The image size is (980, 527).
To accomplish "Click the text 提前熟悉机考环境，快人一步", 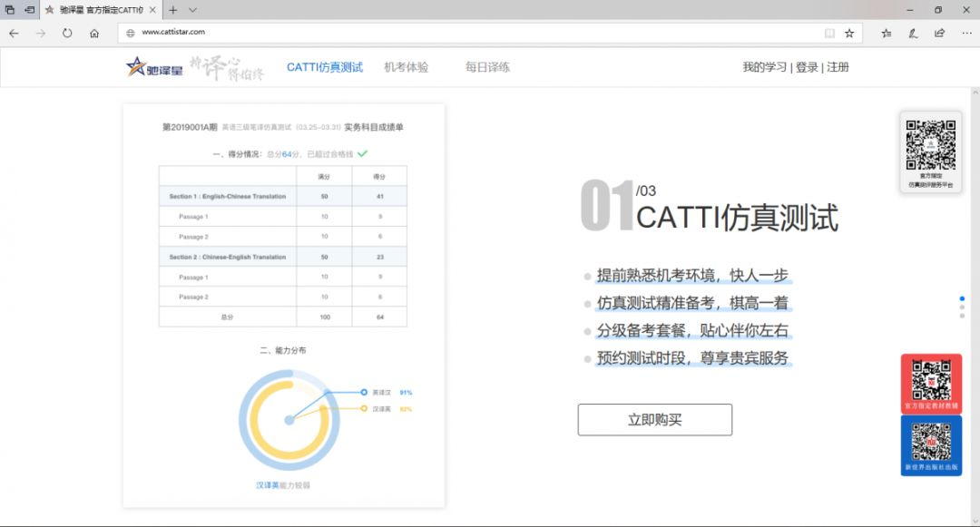I will (692, 276).
